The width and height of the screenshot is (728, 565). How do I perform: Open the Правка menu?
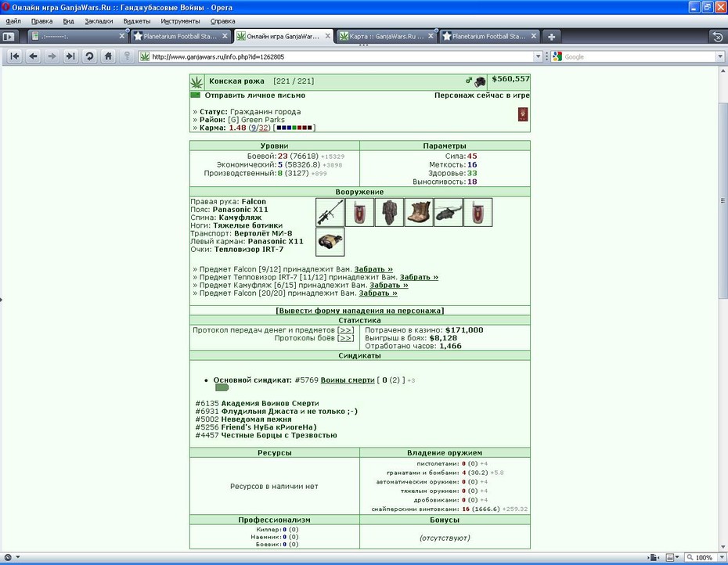[41, 21]
